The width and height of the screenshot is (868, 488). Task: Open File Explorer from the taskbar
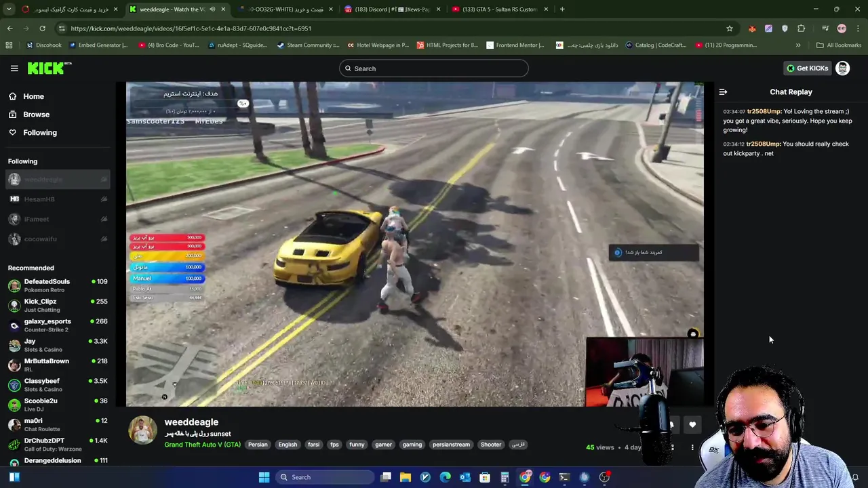pos(406,477)
